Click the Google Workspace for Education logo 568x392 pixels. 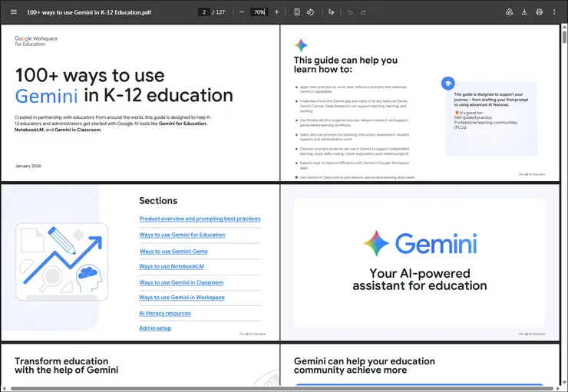36,41
